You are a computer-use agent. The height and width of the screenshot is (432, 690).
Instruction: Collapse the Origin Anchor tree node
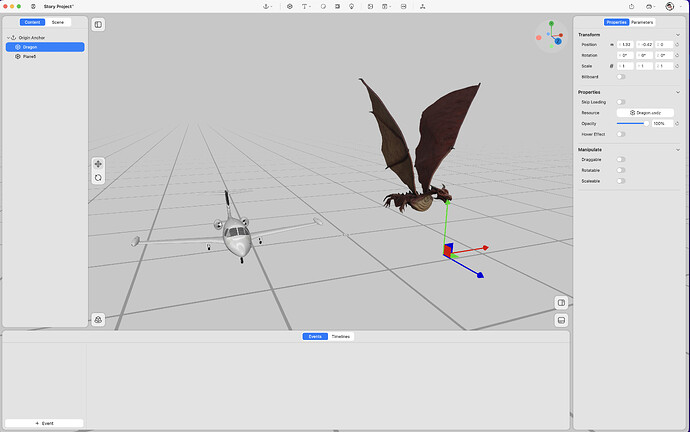click(x=8, y=37)
